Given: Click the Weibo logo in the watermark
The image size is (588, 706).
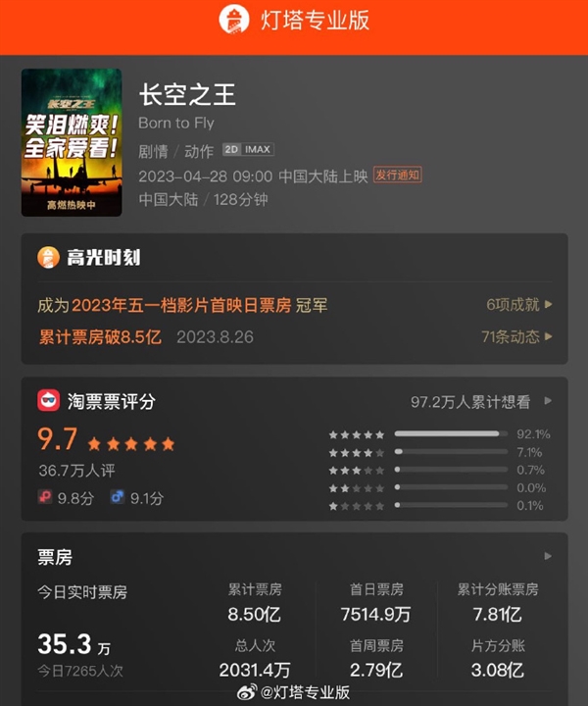Looking at the screenshot, I should 247,692.
